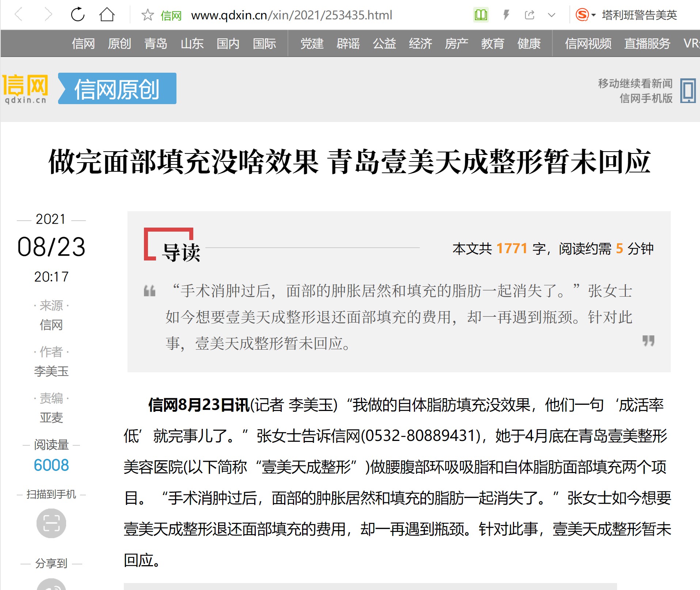This screenshot has height=590, width=700.
Task: Open 山东 nav menu item
Action: tap(192, 43)
